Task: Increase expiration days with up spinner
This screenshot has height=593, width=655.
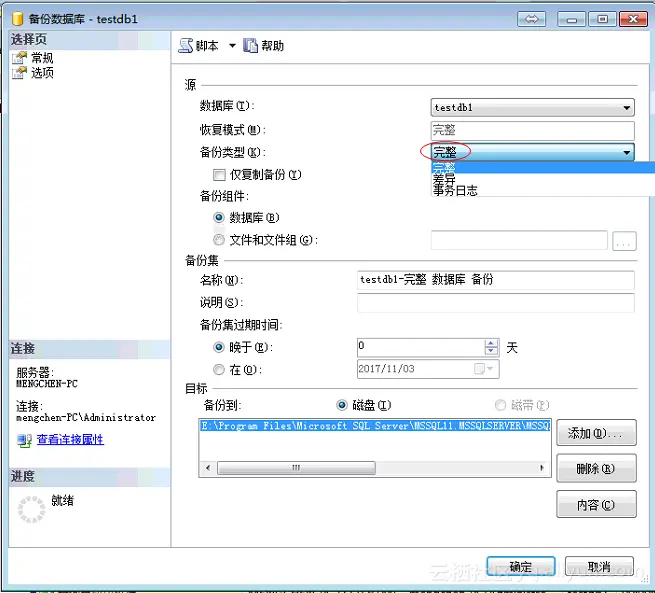Action: pos(491,343)
